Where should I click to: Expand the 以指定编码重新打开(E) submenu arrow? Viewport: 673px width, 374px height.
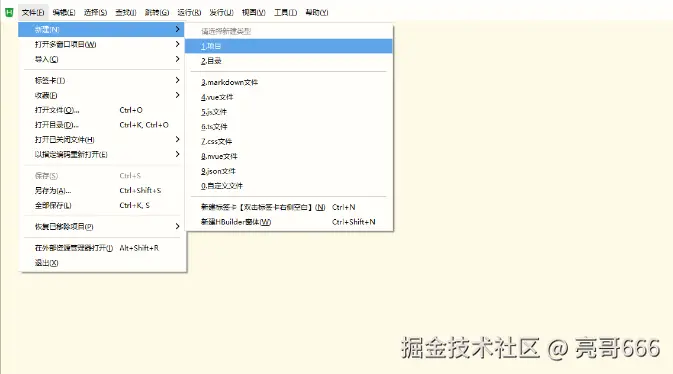click(177, 154)
